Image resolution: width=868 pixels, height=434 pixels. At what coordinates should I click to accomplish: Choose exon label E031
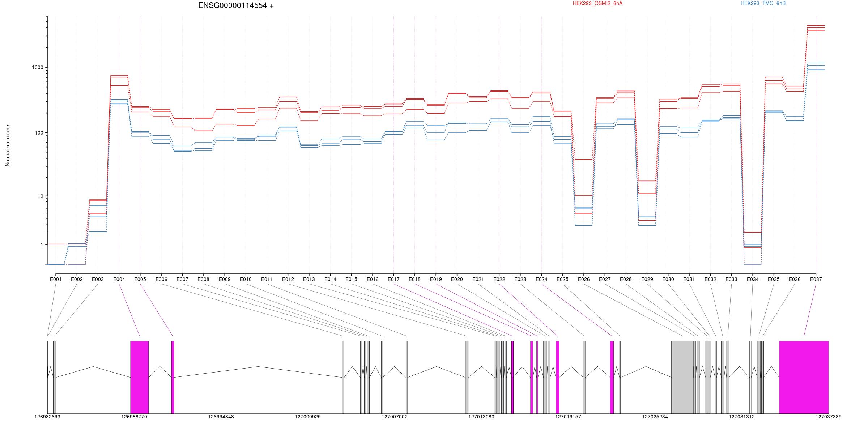coord(689,279)
